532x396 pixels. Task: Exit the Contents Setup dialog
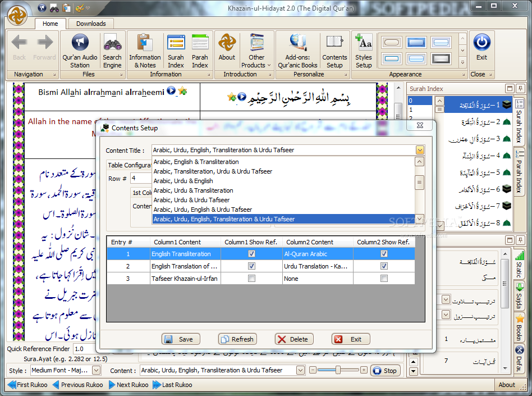[x=351, y=339]
